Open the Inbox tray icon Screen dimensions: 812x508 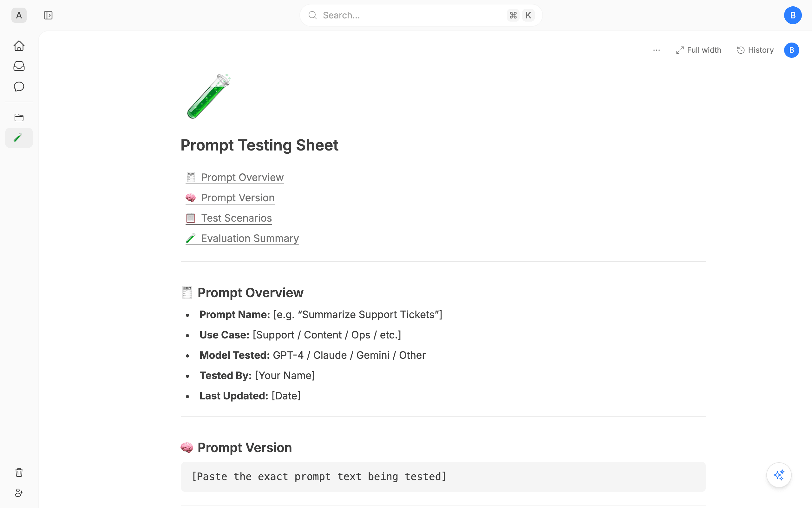pos(19,66)
